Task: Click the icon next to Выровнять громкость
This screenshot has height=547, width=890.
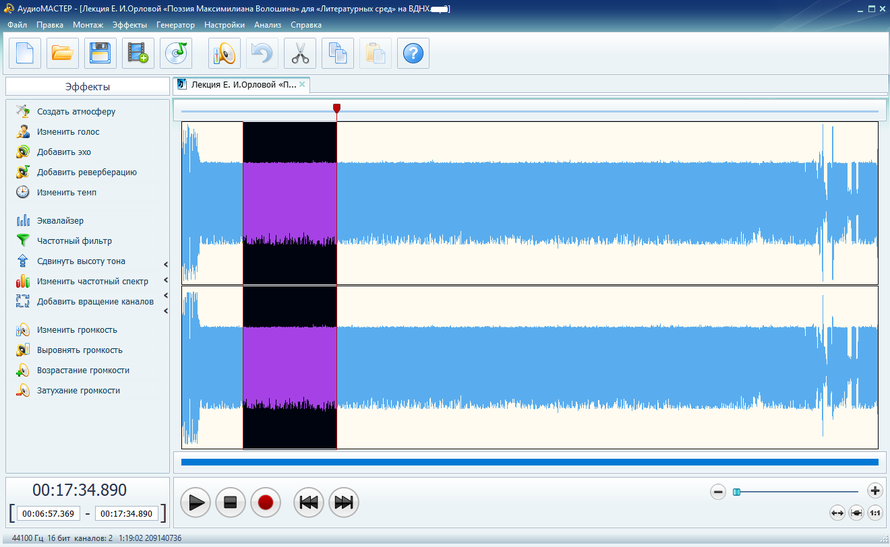Action: [x=23, y=350]
